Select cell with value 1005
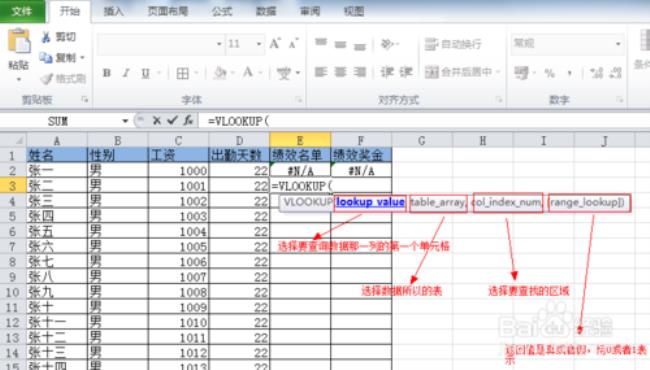This screenshot has height=370, width=650. click(178, 247)
